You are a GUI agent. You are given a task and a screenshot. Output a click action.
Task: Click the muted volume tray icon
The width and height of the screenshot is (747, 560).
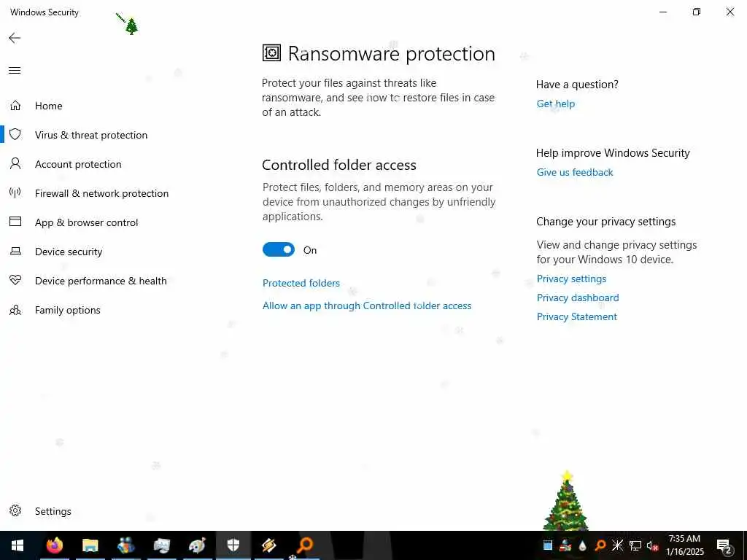pyautogui.click(x=652, y=545)
